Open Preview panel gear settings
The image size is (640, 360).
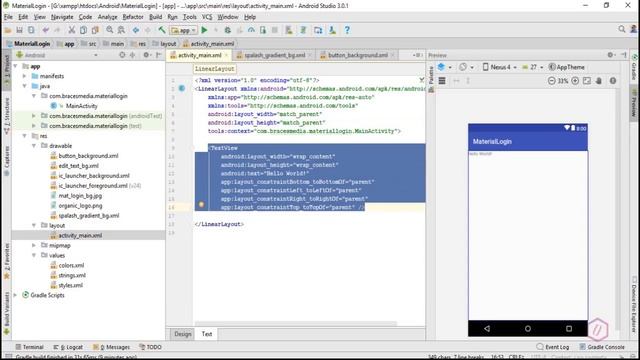(611, 55)
